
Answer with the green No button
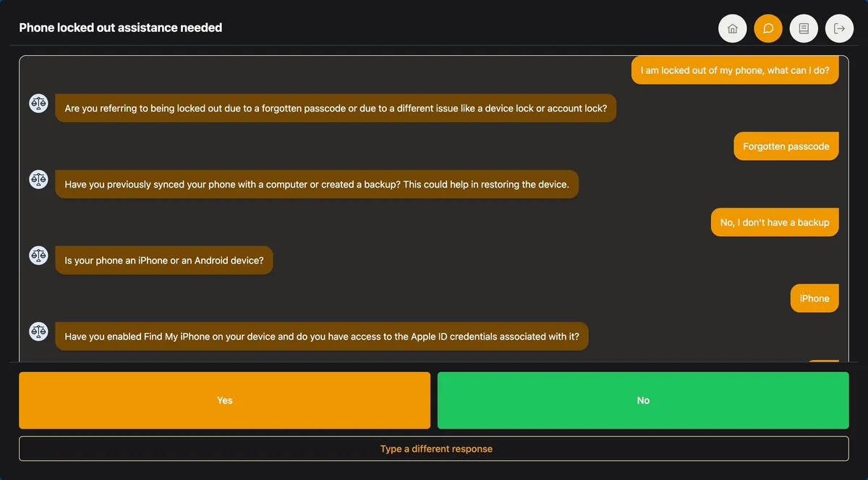click(x=643, y=400)
